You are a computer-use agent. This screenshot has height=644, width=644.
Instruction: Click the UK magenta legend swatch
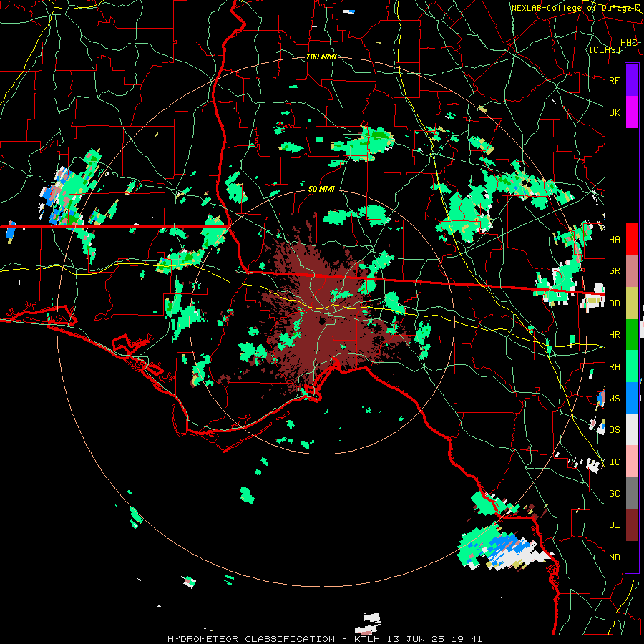(x=632, y=112)
